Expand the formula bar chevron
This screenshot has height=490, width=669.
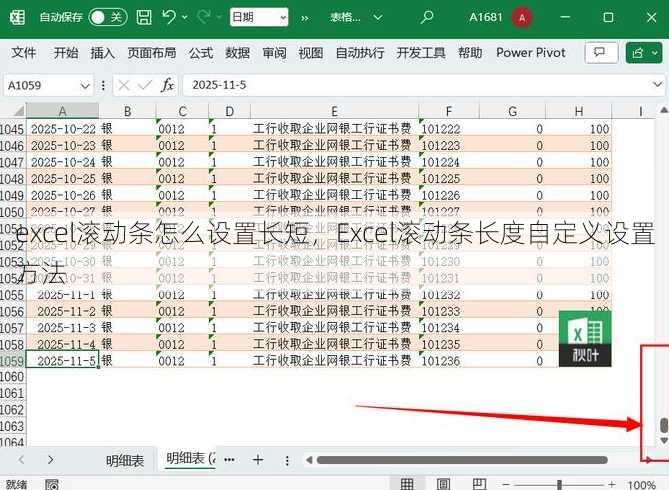click(657, 85)
